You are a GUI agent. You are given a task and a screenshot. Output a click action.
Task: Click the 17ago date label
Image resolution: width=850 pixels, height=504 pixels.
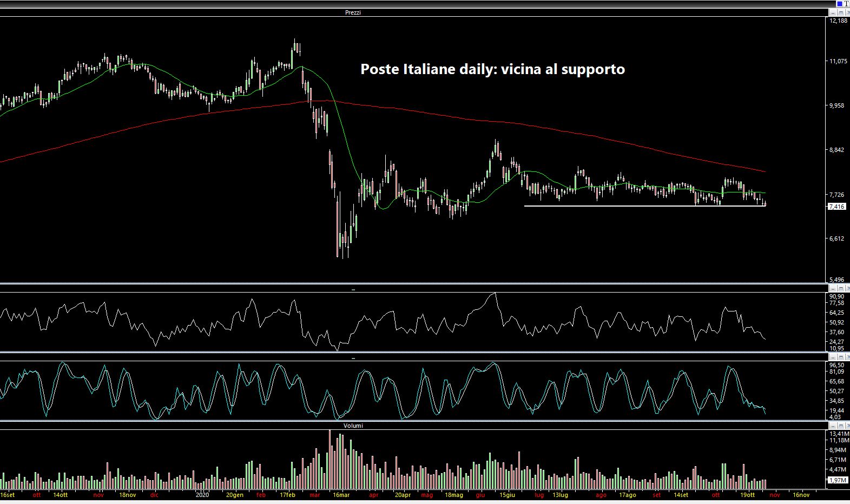(627, 495)
